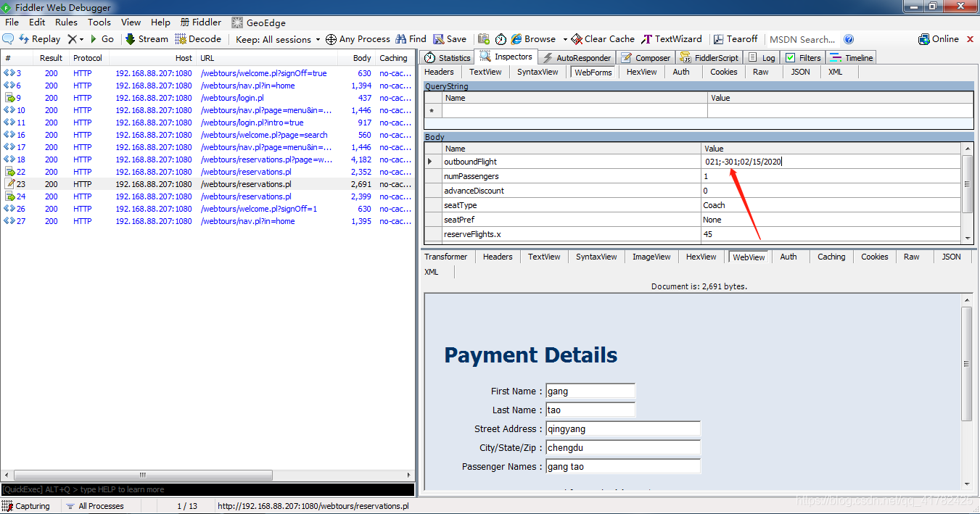Edit the outboundFlight value cell

pyautogui.click(x=831, y=162)
